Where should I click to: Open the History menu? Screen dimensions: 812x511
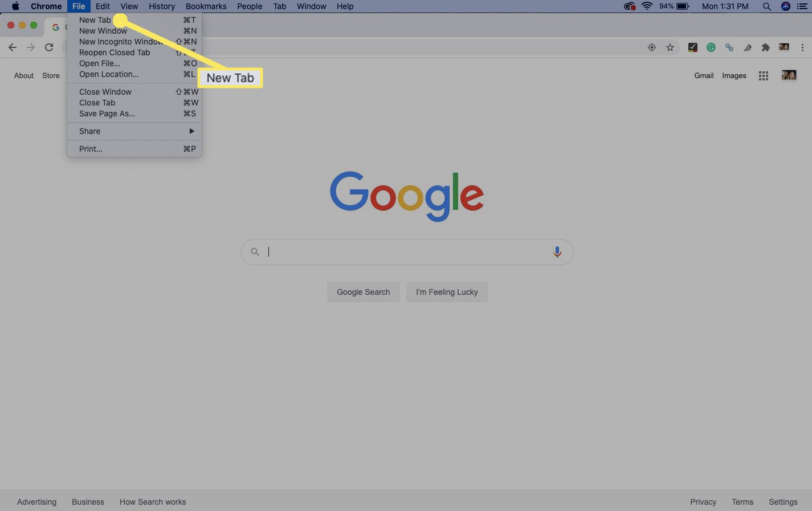coord(162,6)
